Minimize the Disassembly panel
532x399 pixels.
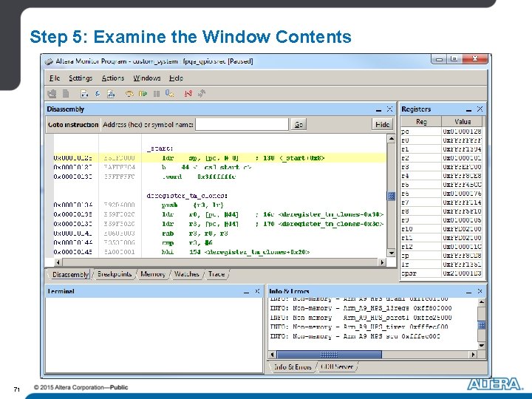[x=378, y=109]
